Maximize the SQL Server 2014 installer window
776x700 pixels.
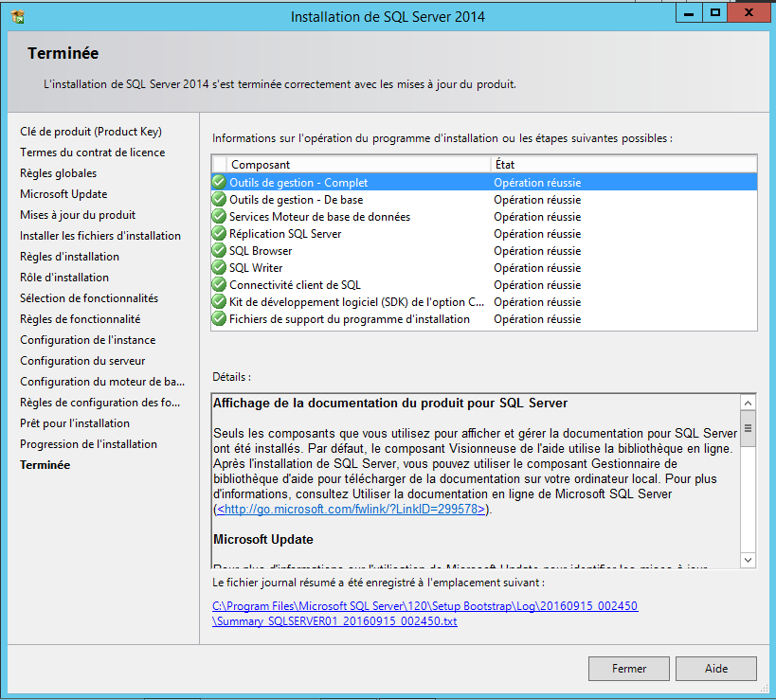[x=715, y=13]
